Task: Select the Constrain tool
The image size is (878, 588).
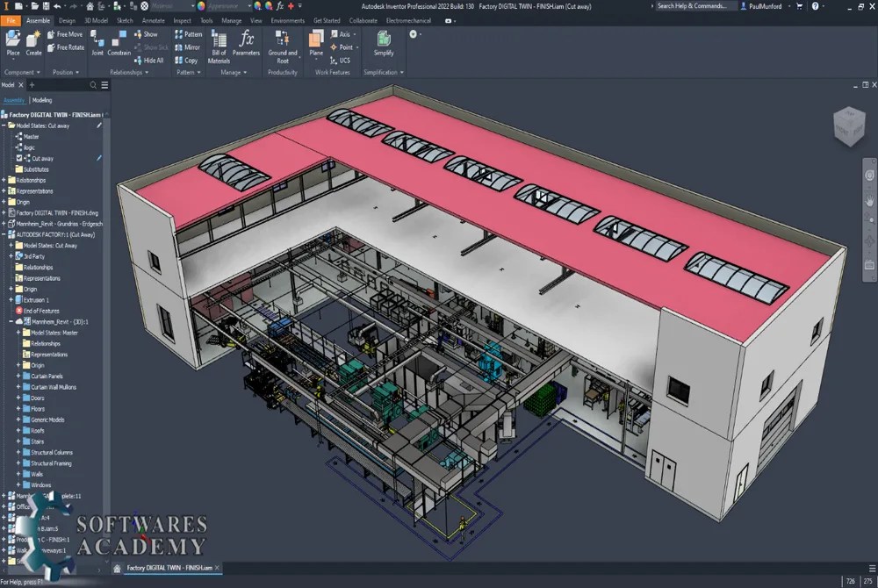Action: (119, 41)
